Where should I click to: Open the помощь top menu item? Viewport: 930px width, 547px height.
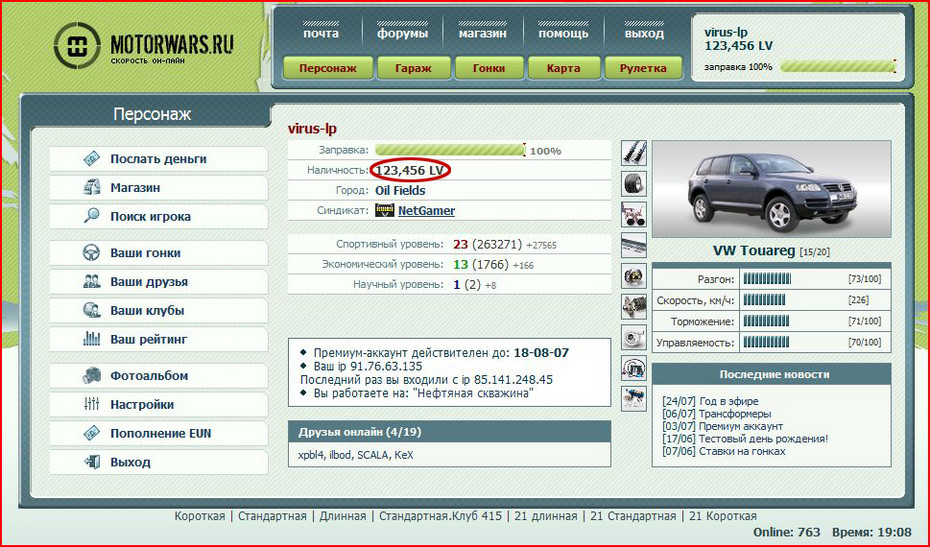[563, 33]
